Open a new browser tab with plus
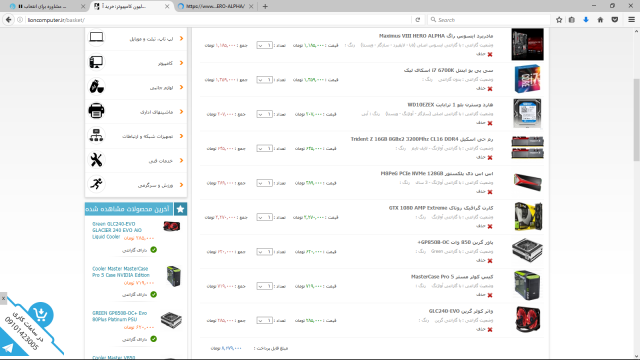 (x=265, y=7)
